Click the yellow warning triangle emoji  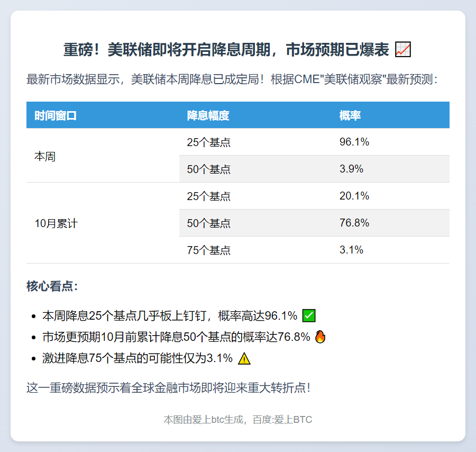coord(244,358)
